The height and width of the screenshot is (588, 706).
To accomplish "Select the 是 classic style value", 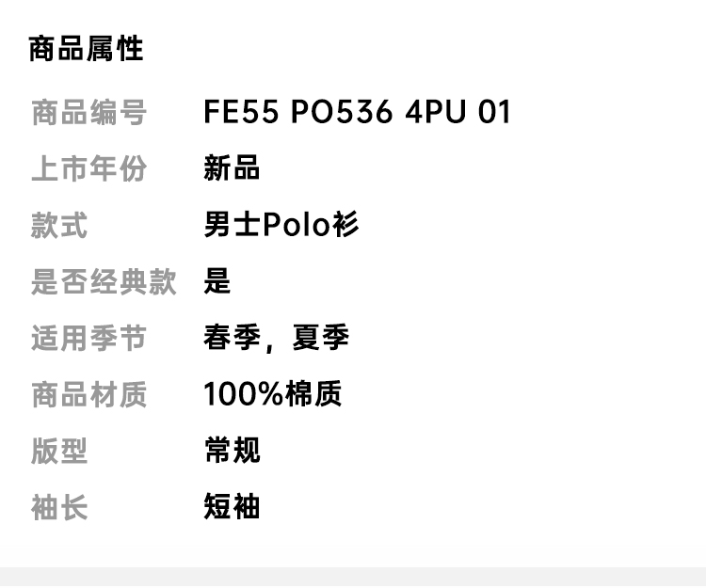I will tap(217, 281).
